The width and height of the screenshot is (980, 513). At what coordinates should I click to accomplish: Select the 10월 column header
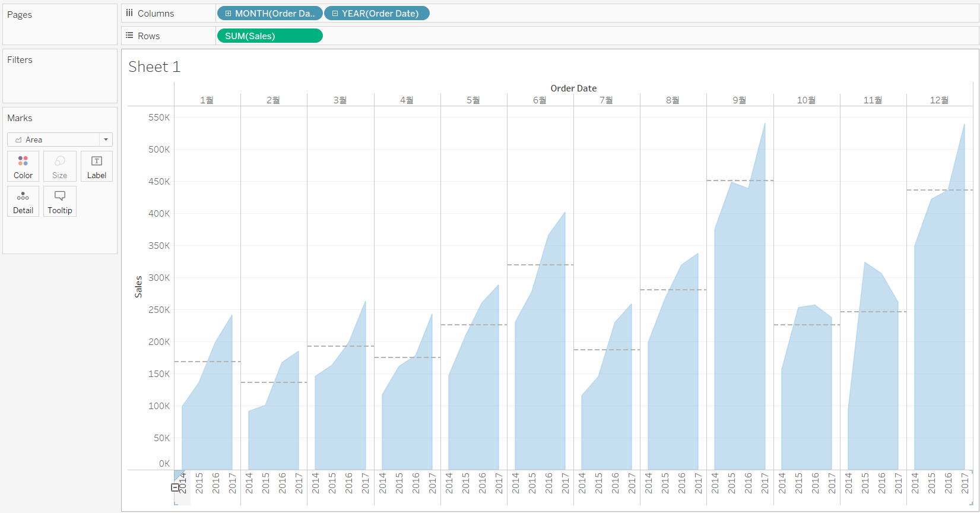(807, 100)
